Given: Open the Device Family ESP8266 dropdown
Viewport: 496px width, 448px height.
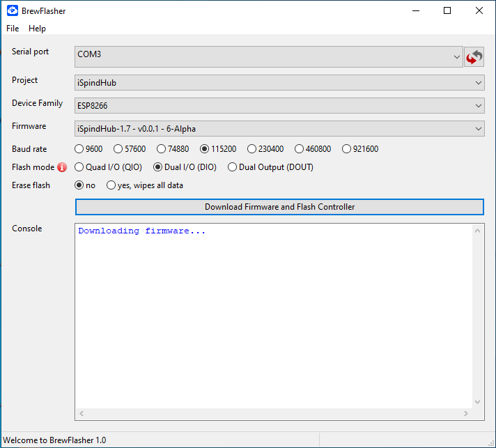Looking at the screenshot, I should click(x=279, y=106).
